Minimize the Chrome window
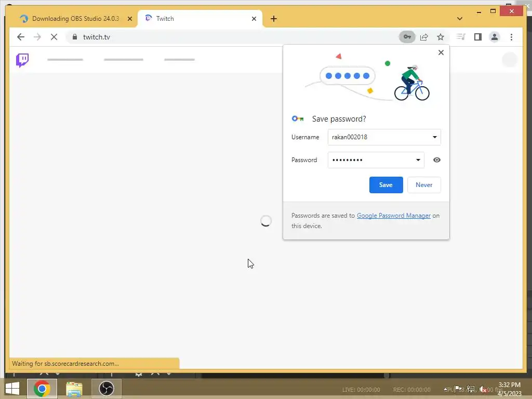 tap(478, 11)
